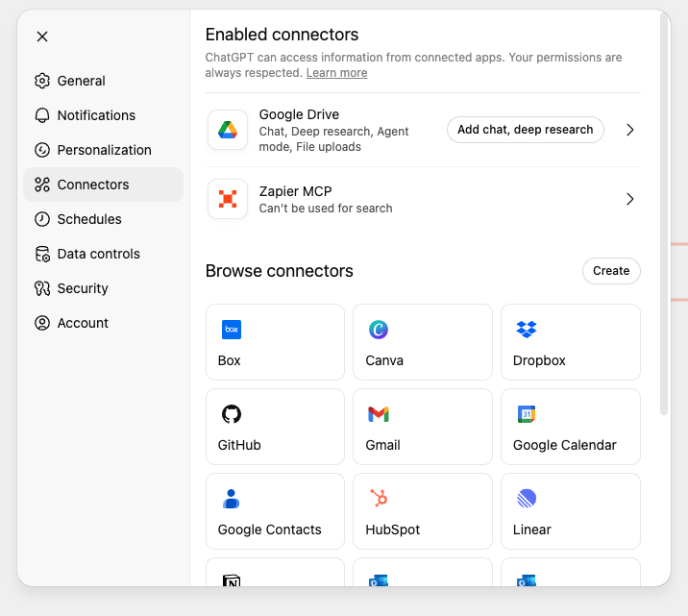The width and height of the screenshot is (688, 616).
Task: Click the Notifications bell icon
Action: click(x=42, y=115)
